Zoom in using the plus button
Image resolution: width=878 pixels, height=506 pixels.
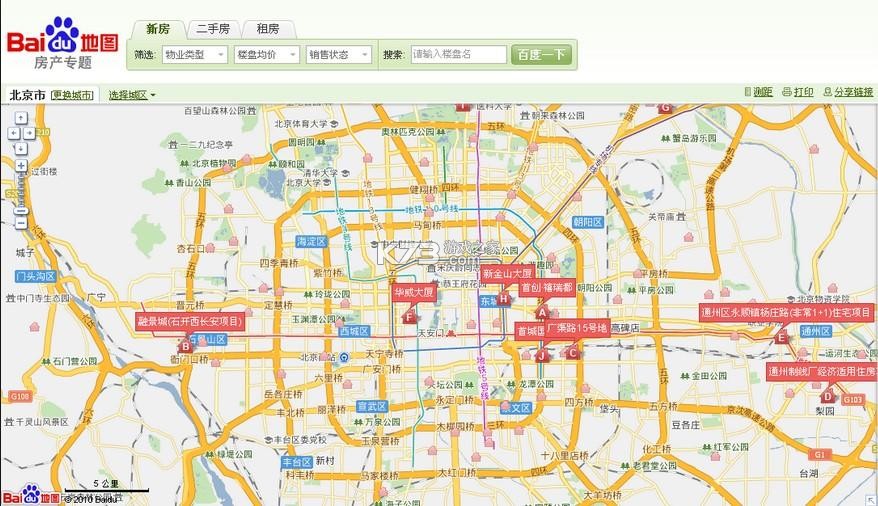(21, 166)
